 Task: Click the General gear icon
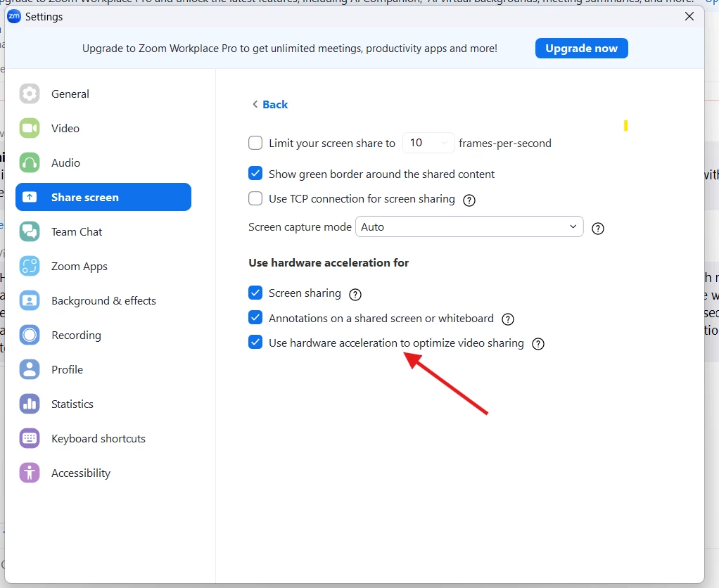(30, 94)
